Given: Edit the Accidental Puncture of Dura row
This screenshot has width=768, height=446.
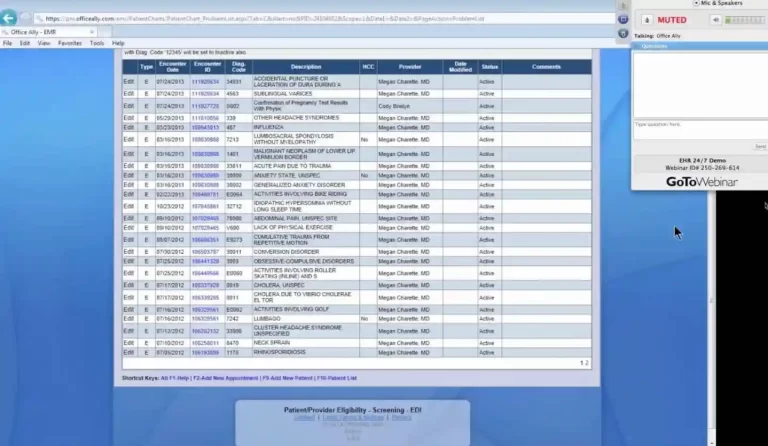Looking at the screenshot, I should point(128,81).
